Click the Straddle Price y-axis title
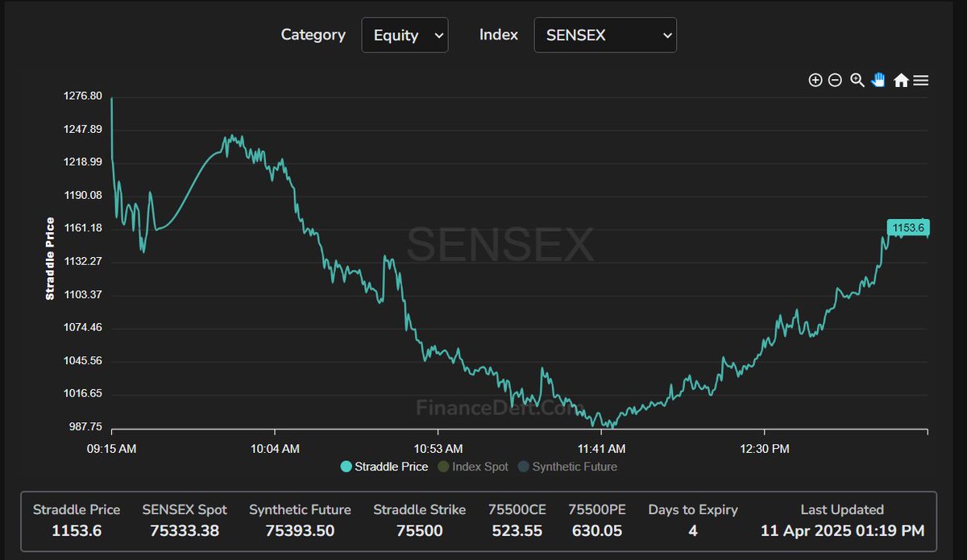 tap(50, 259)
